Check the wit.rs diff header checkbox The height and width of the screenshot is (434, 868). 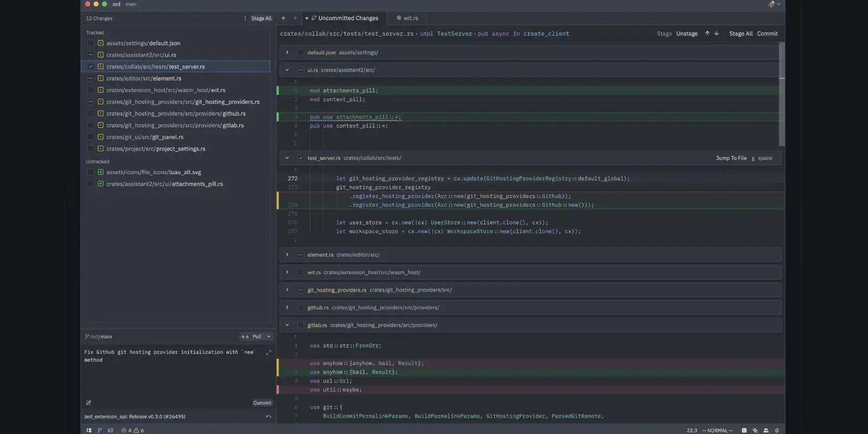pos(300,272)
